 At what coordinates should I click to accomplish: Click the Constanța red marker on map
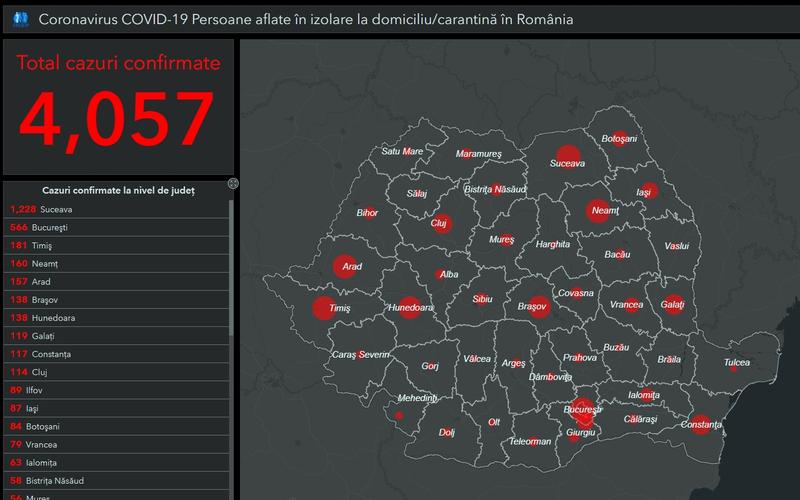(701, 424)
